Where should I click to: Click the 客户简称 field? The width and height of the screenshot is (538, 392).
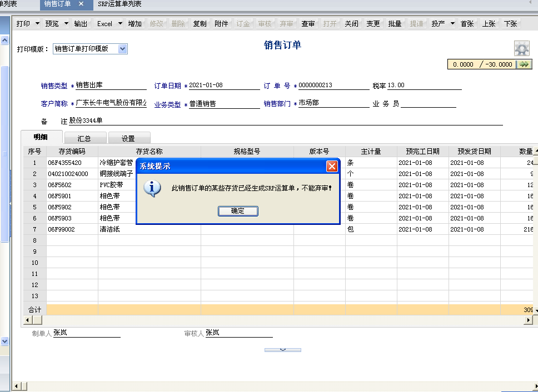(111, 103)
